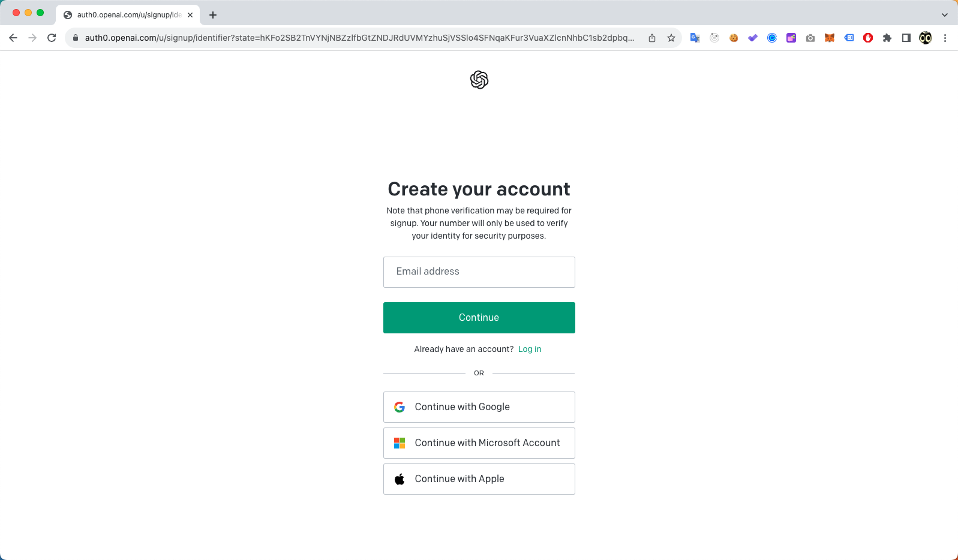The image size is (958, 560).
Task: Go back using the back arrow
Action: coord(13,38)
